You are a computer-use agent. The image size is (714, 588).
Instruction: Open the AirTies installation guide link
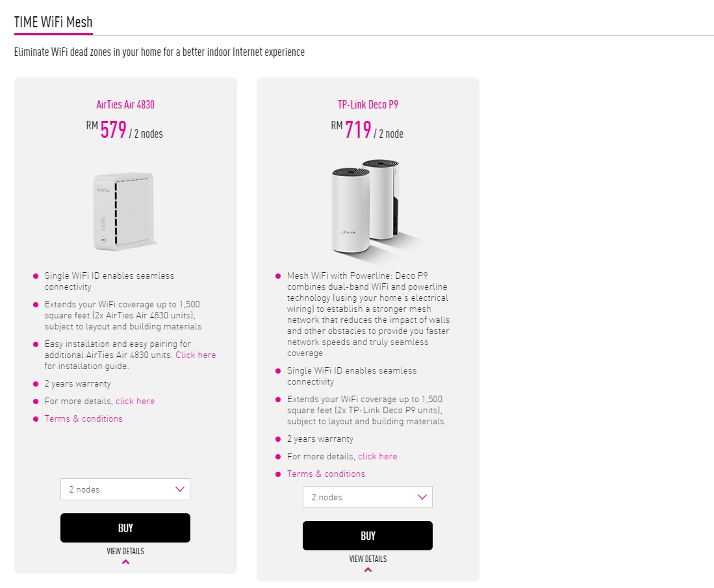pyautogui.click(x=196, y=355)
